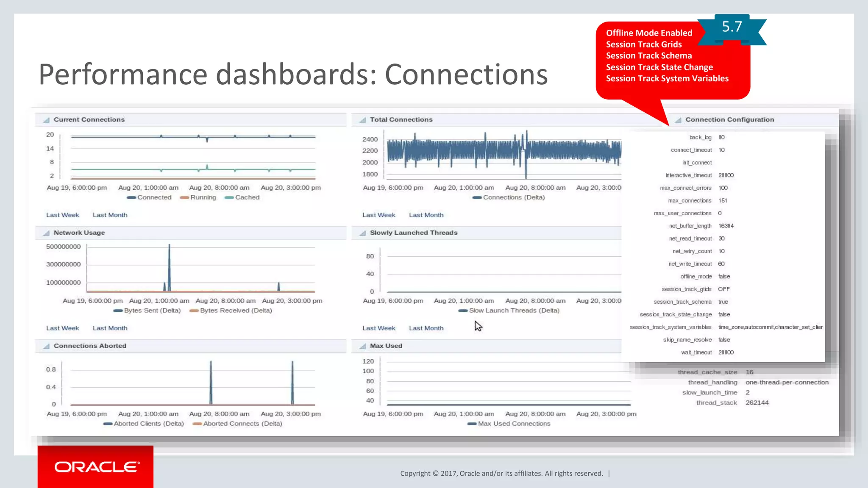This screenshot has height=488, width=868.
Task: Toggle the Bytes Sent (Delta) legend entry
Action: tap(147, 311)
